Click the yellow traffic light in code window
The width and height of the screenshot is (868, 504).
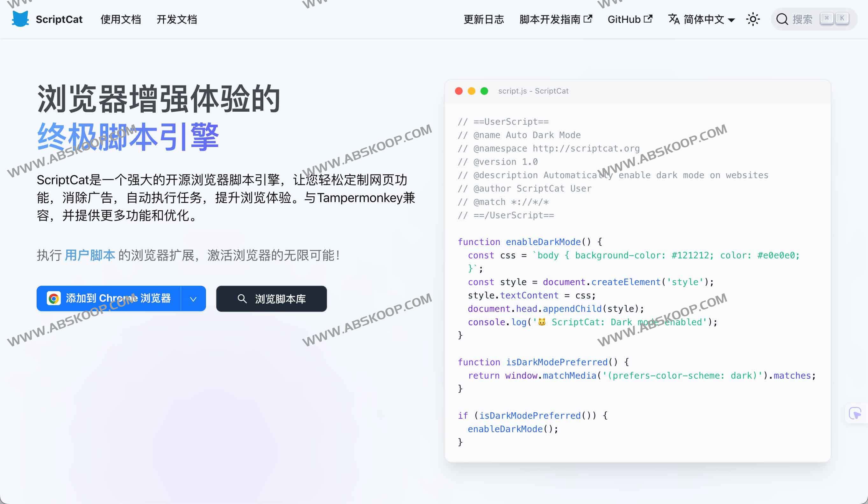(x=471, y=91)
